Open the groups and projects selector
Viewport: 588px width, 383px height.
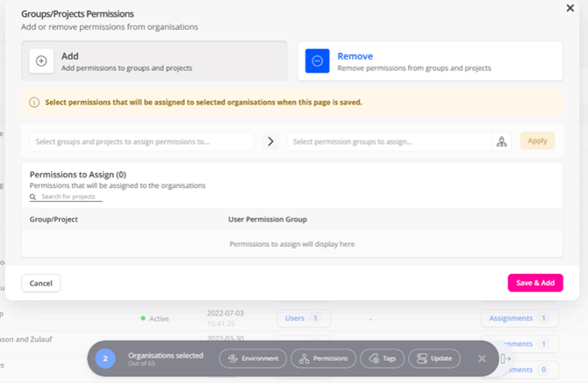click(x=141, y=141)
